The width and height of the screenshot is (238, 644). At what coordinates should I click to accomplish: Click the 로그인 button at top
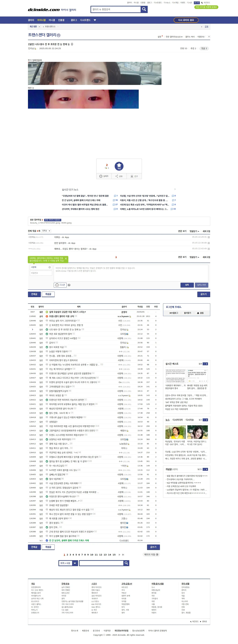[x=197, y=3]
